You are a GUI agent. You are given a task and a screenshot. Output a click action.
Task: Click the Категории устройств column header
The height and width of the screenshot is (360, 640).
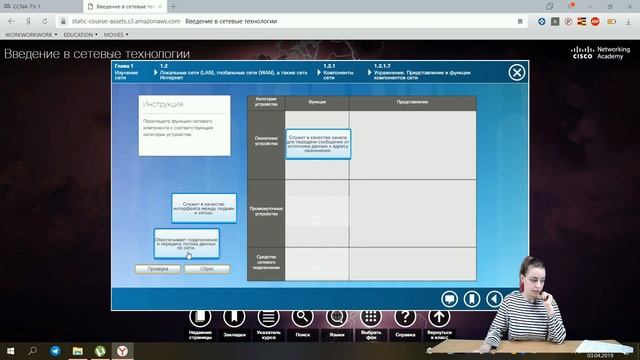coord(266,102)
